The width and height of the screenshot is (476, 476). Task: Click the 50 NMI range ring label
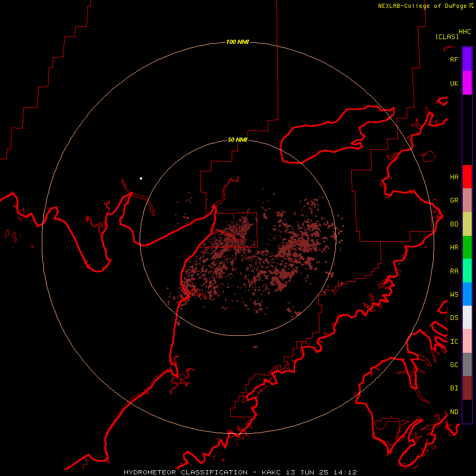coord(237,140)
